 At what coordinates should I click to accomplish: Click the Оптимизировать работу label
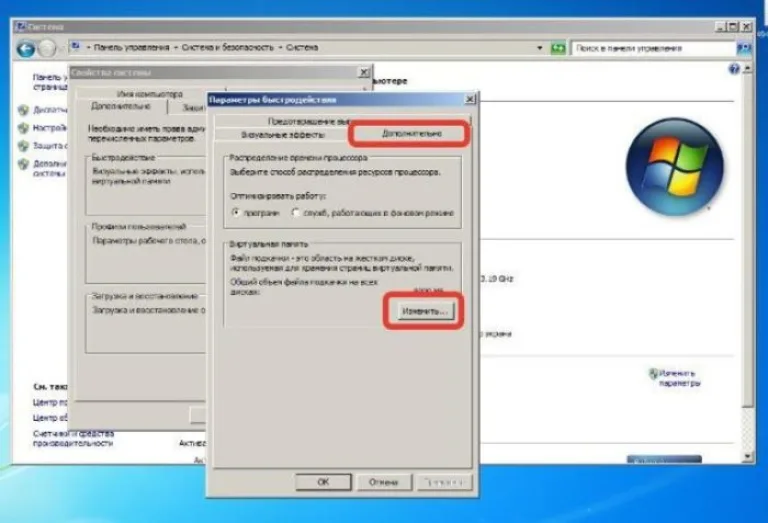coord(278,195)
